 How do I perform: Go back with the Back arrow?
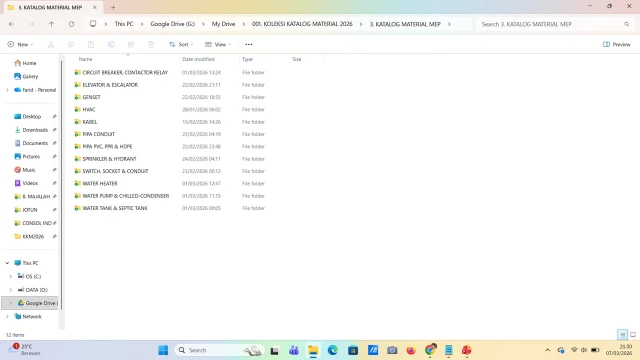(11, 24)
